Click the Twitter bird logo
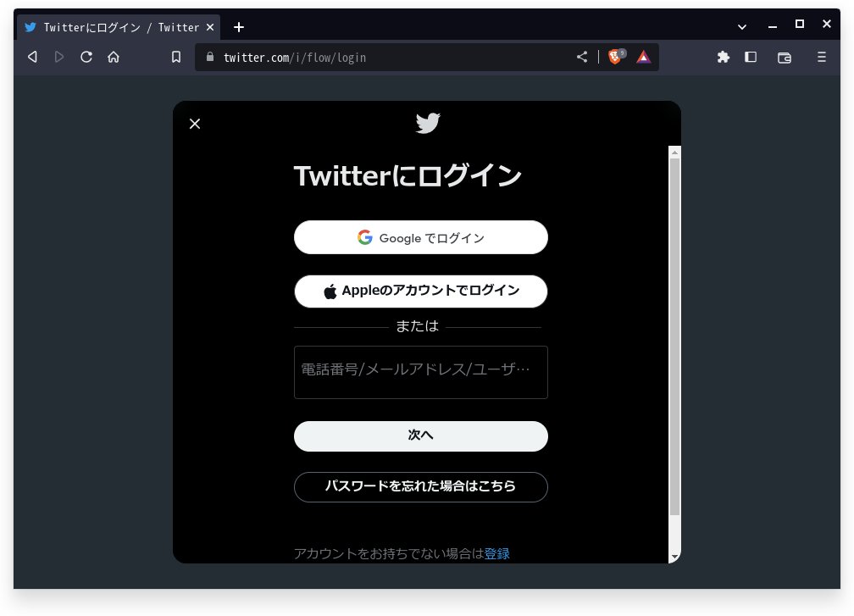Image resolution: width=854 pixels, height=616 pixels. [x=428, y=123]
